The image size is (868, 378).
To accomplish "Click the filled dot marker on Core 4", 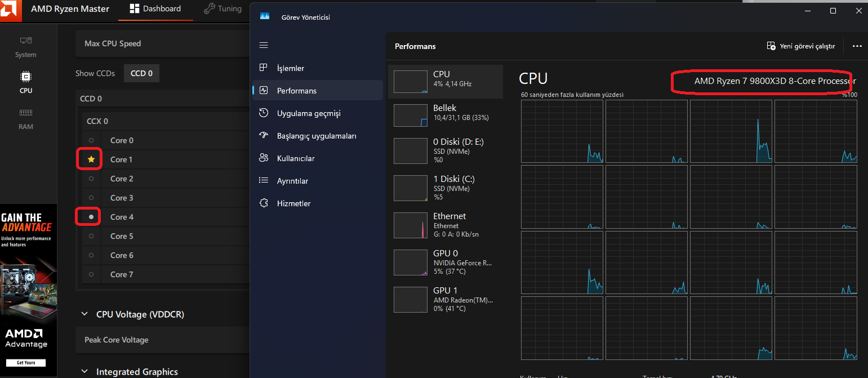I will click(x=91, y=217).
